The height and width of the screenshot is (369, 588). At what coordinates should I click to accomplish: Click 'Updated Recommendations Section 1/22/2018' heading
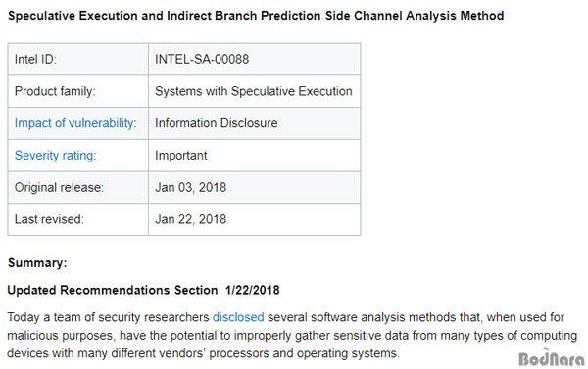click(143, 290)
